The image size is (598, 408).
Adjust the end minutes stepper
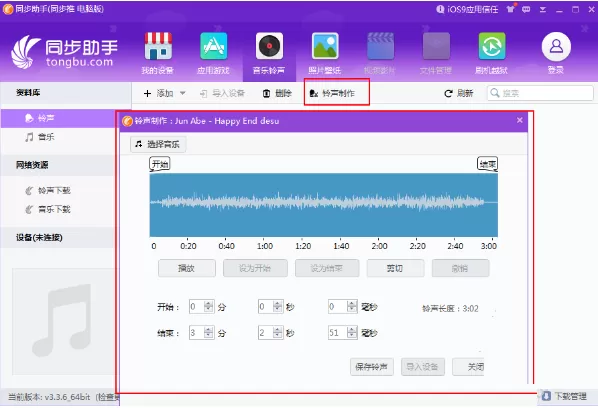tap(209, 333)
